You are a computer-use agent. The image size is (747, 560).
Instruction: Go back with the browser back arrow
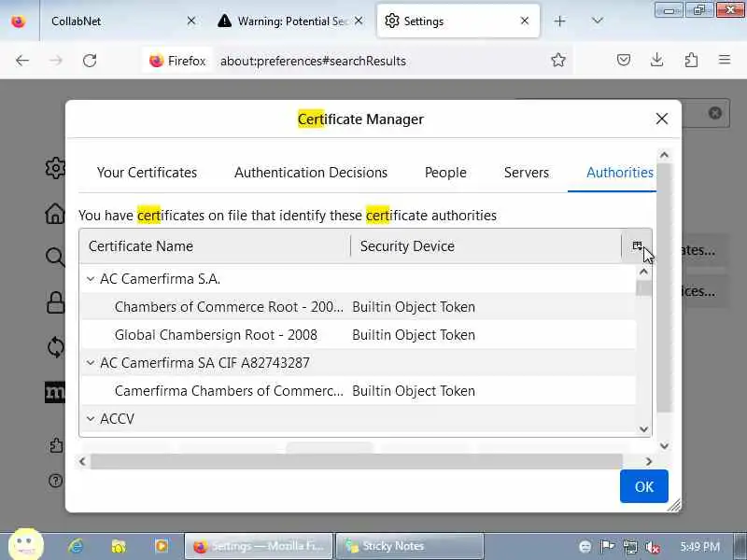coord(22,61)
